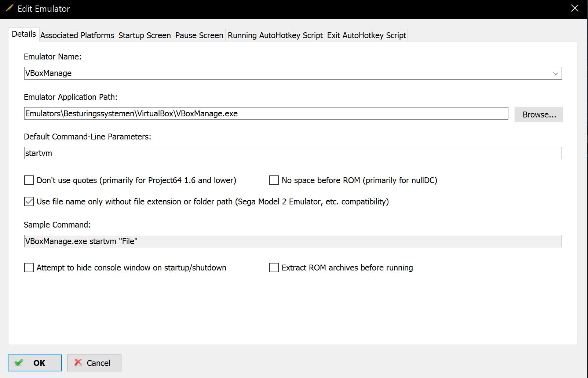The width and height of the screenshot is (588, 378).
Task: Switch to the Associated Platforms tab
Action: pos(77,35)
